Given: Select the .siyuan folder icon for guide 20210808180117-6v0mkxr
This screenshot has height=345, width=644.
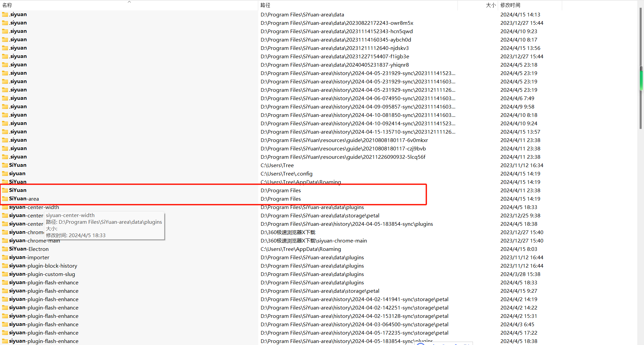Looking at the screenshot, I should pyautogui.click(x=5, y=140).
